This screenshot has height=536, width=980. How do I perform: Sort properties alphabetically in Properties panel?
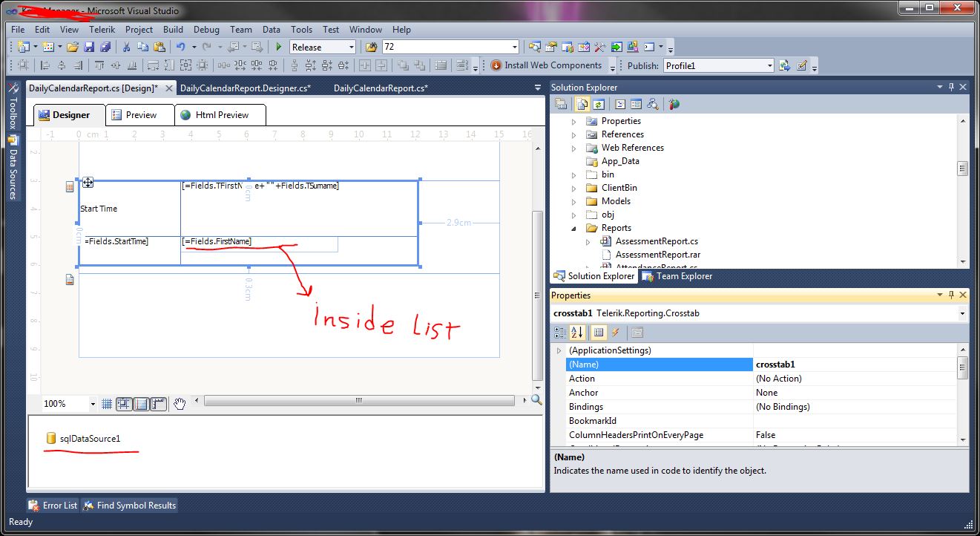pyautogui.click(x=578, y=332)
